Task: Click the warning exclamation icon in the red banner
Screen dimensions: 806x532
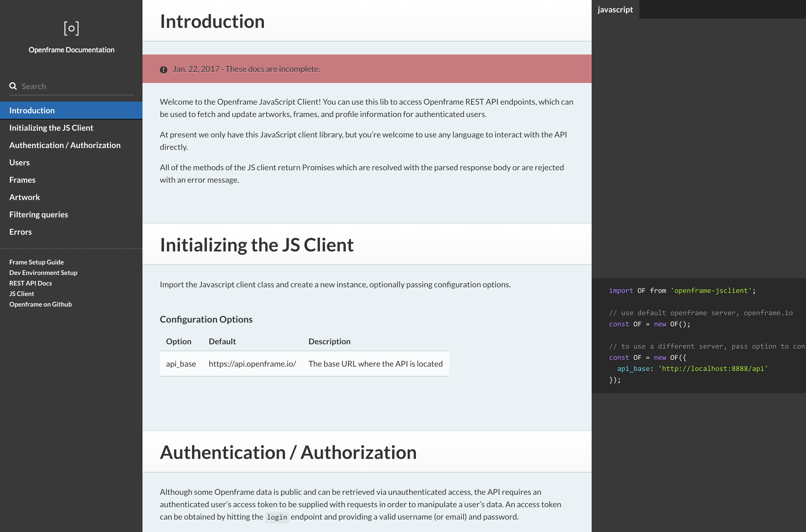Action: (163, 69)
